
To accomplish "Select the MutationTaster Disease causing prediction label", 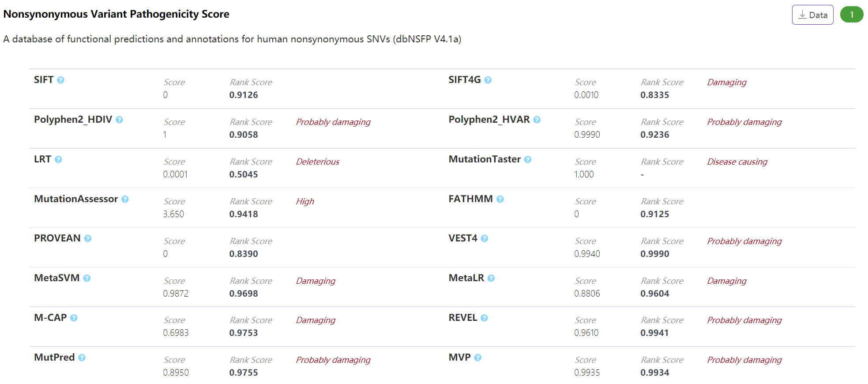I will [737, 162].
